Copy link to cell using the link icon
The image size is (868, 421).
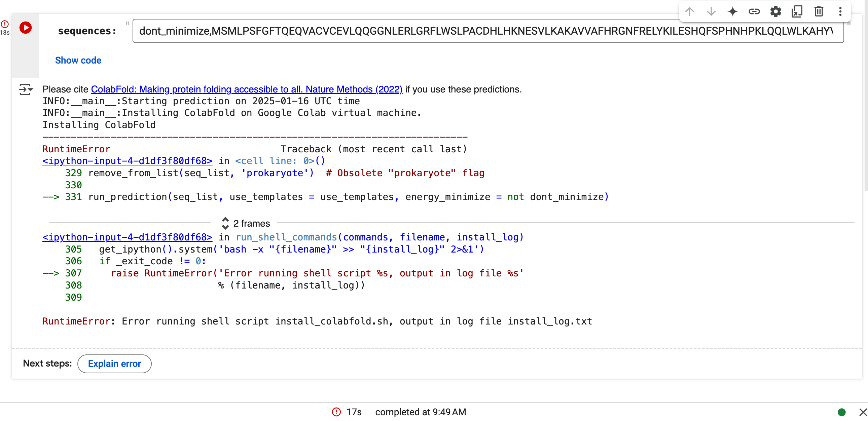tap(754, 12)
